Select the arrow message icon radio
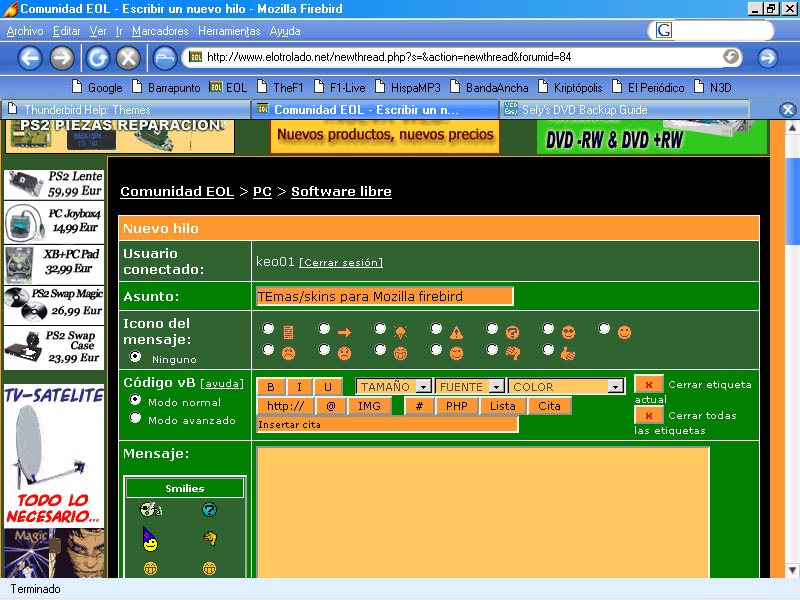Viewport: 800px width, 600px height. pos(324,329)
